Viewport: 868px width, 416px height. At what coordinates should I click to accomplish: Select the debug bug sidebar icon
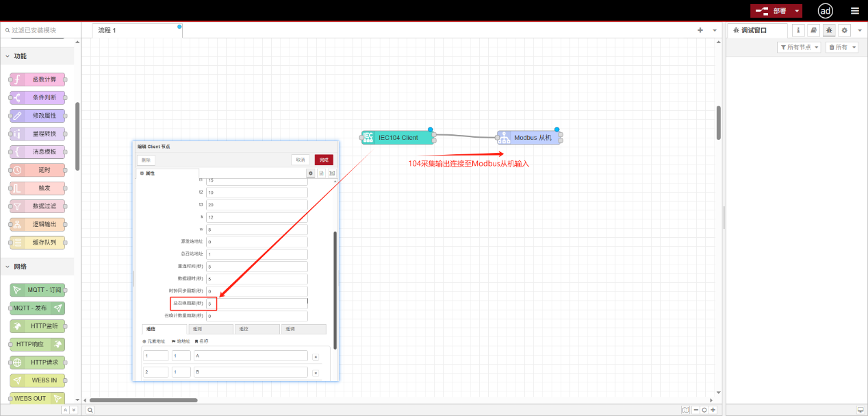[829, 30]
